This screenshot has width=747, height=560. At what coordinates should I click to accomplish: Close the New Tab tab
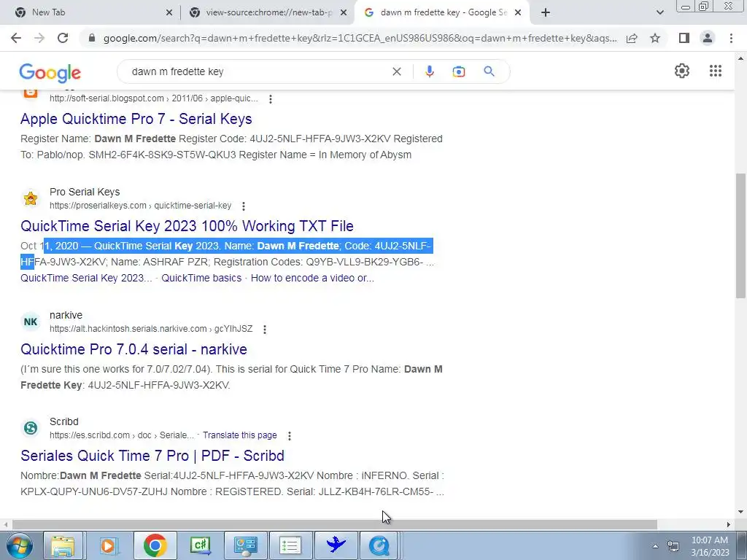coord(169,13)
